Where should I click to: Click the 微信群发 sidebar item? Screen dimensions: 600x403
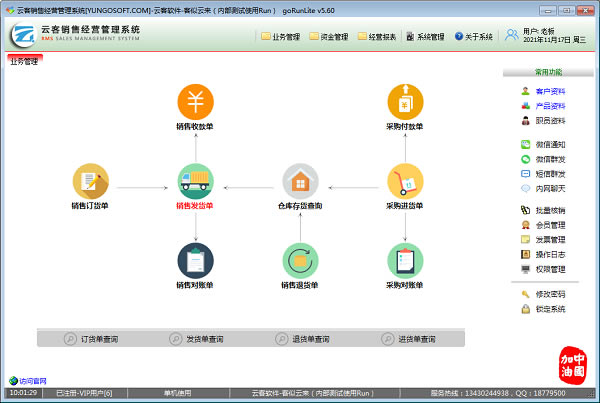(x=550, y=159)
